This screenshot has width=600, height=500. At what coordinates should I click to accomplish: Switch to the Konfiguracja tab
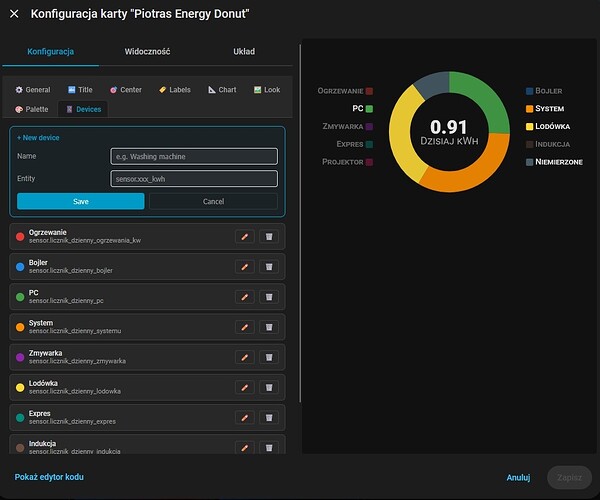click(x=51, y=52)
